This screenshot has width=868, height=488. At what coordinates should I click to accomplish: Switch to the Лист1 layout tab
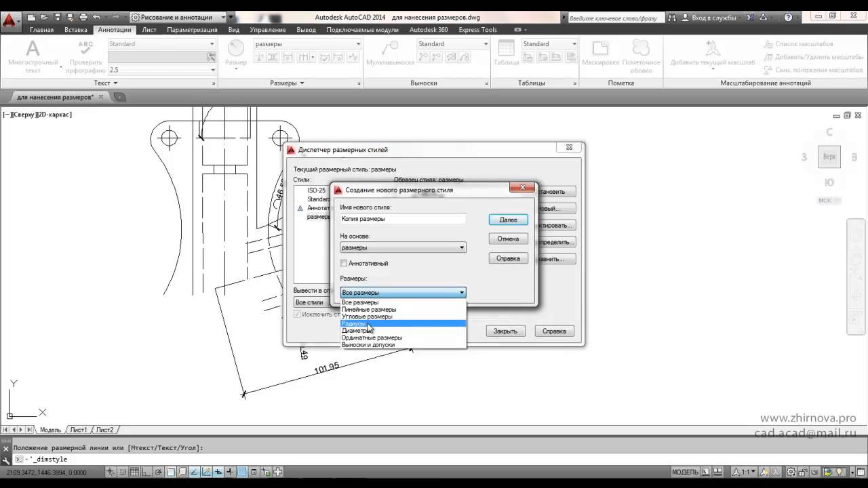click(79, 430)
